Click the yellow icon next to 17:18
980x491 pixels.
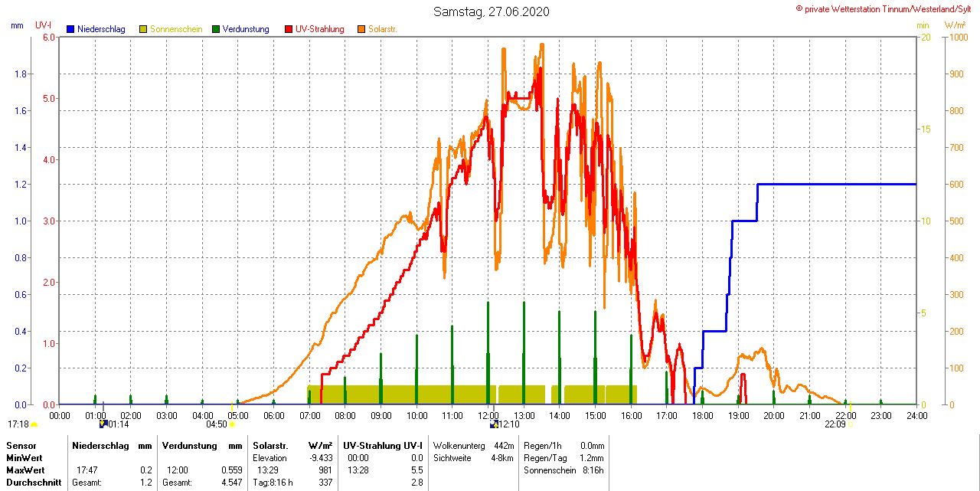tap(34, 424)
